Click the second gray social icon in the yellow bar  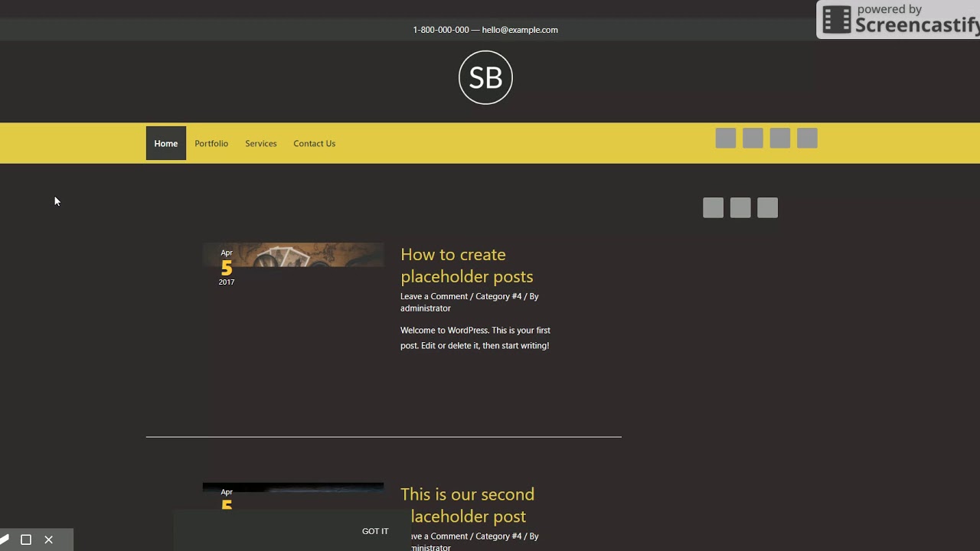[753, 139]
